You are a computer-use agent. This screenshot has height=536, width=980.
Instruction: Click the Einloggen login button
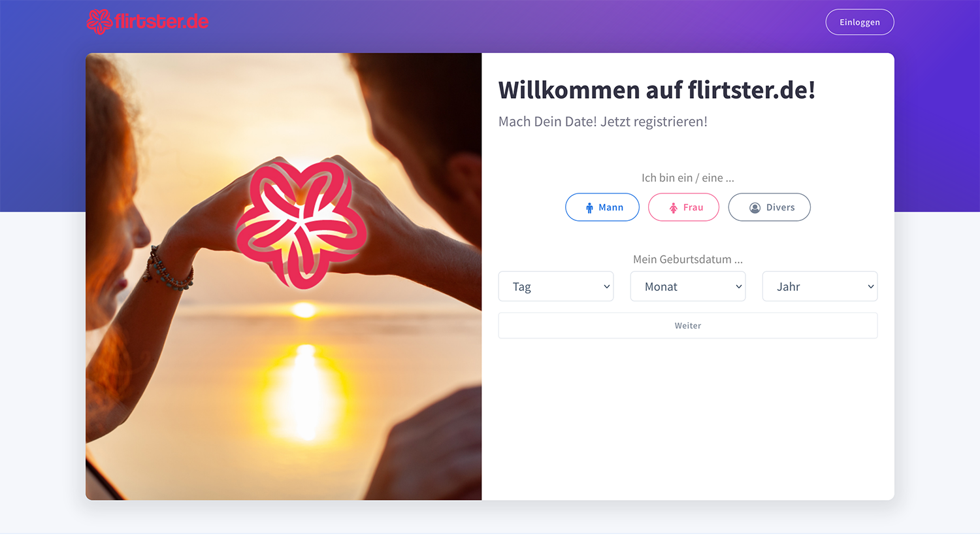tap(860, 22)
